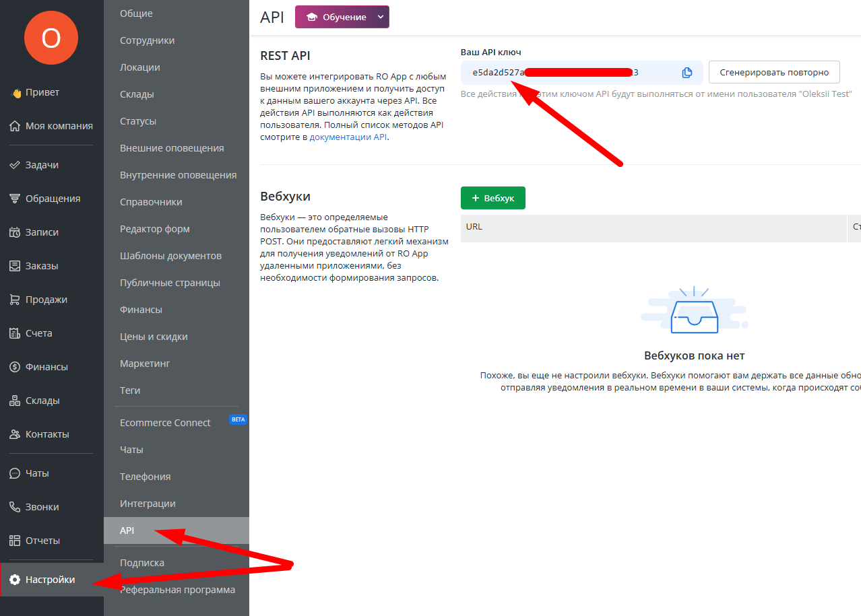Click the Tasks checkmark icon in sidebar
The height and width of the screenshot is (616, 861).
15,165
